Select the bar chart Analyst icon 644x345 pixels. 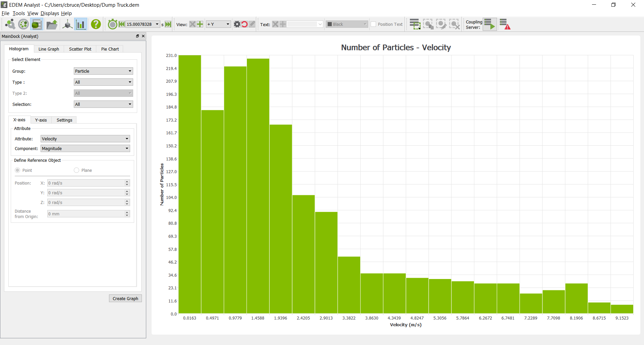[x=81, y=24]
